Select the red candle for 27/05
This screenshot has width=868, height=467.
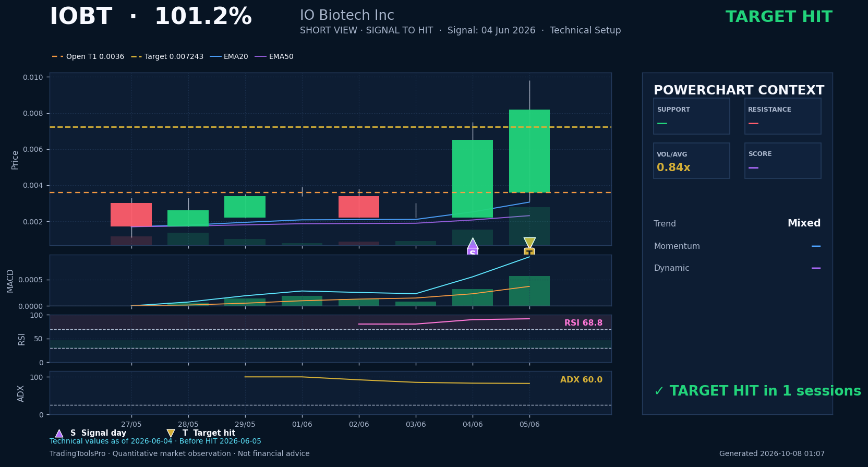[131, 214]
